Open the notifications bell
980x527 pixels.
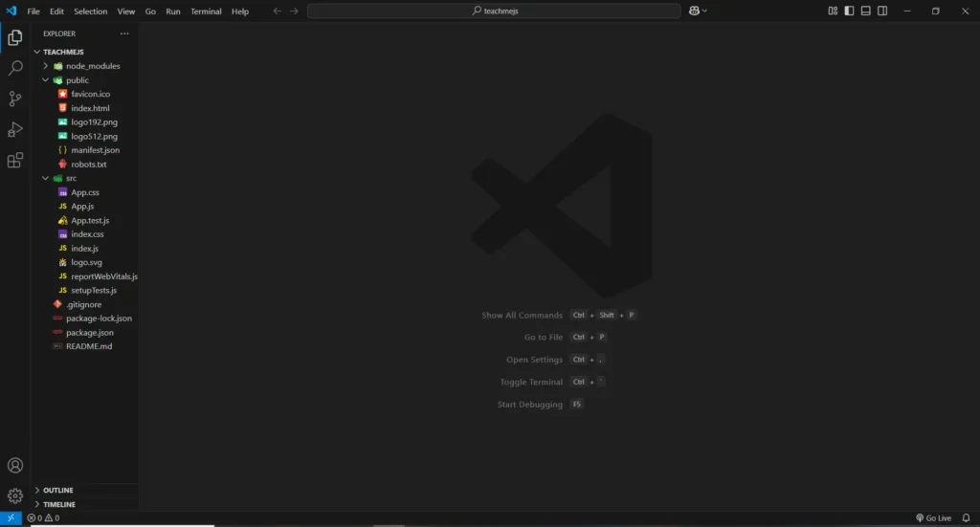click(966, 517)
